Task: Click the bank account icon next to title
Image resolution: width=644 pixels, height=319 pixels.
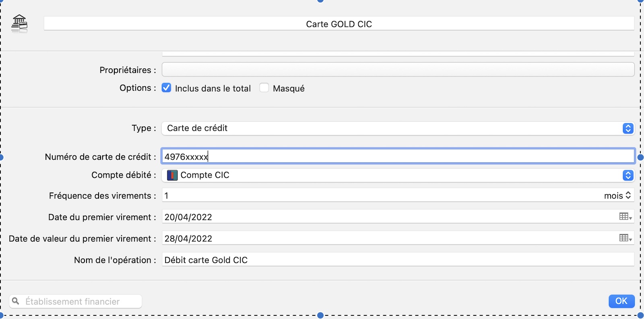Action: 19,23
